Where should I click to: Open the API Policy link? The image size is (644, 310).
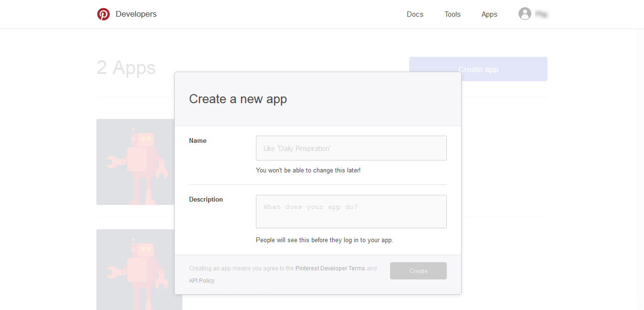pyautogui.click(x=201, y=281)
